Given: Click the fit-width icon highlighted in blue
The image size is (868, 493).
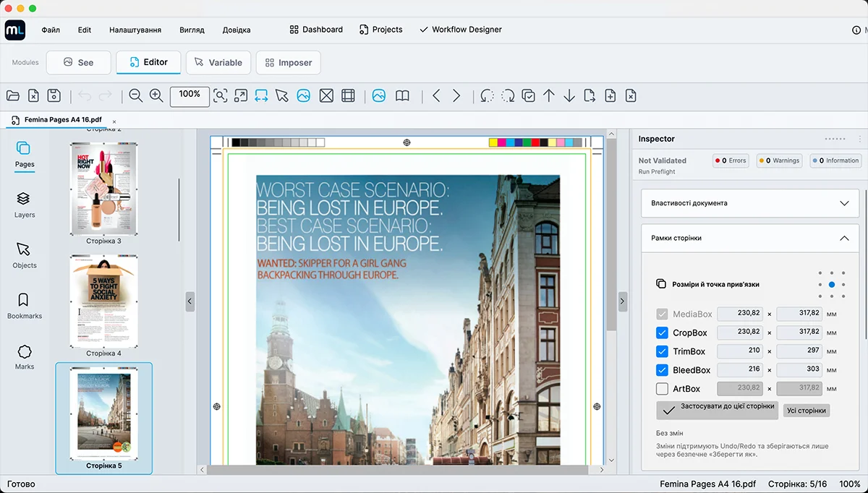Looking at the screenshot, I should coord(262,95).
